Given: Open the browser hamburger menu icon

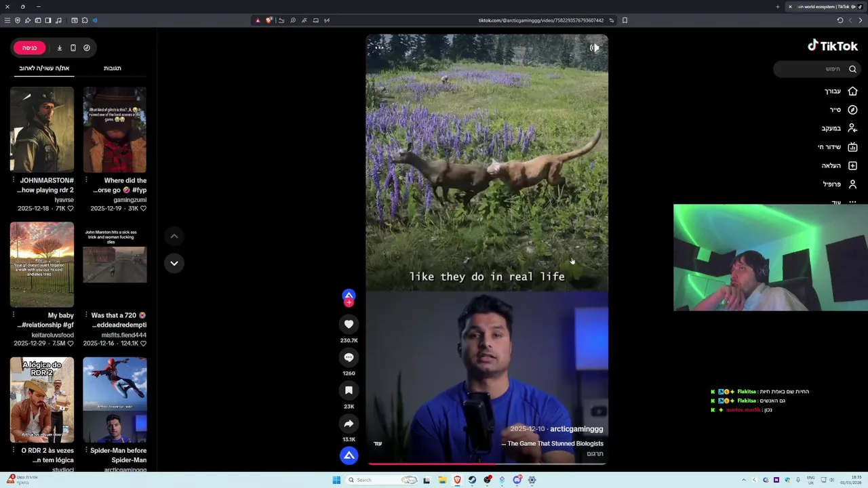Looking at the screenshot, I should point(7,20).
